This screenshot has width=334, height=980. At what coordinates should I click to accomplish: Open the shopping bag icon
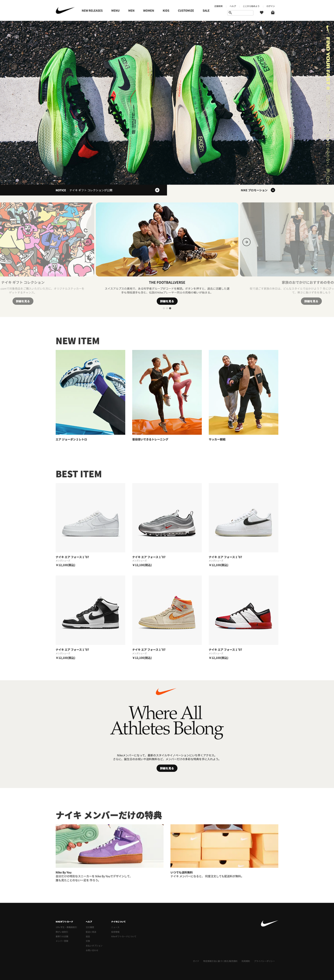click(x=273, y=13)
